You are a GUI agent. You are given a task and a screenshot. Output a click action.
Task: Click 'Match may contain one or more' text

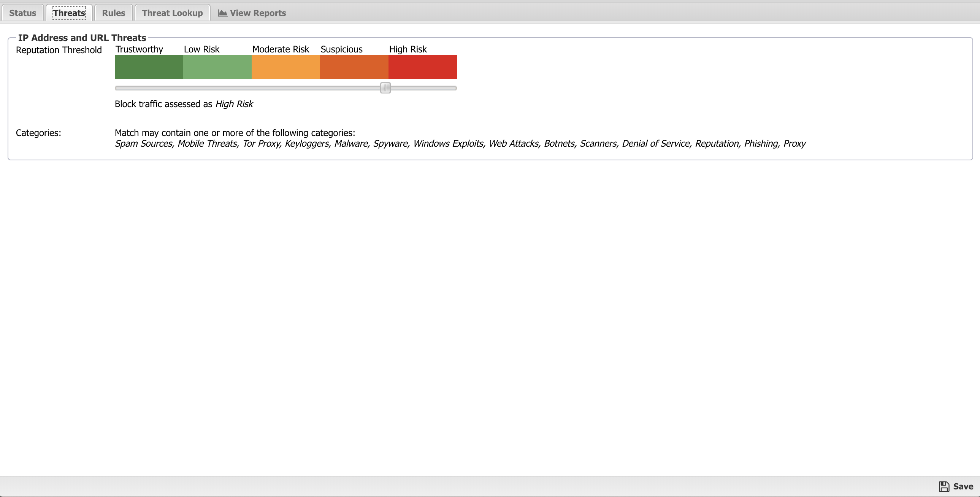pos(235,133)
